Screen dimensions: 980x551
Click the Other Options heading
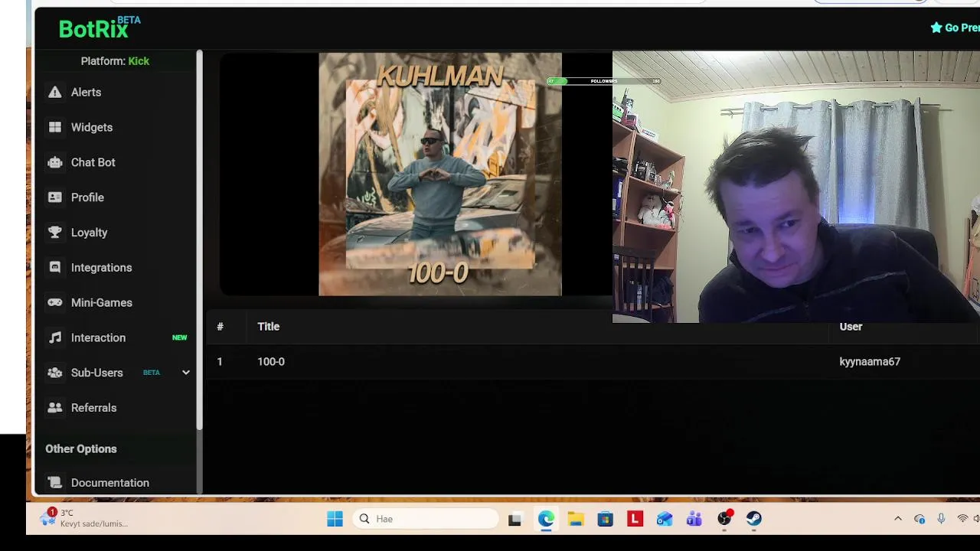click(81, 449)
